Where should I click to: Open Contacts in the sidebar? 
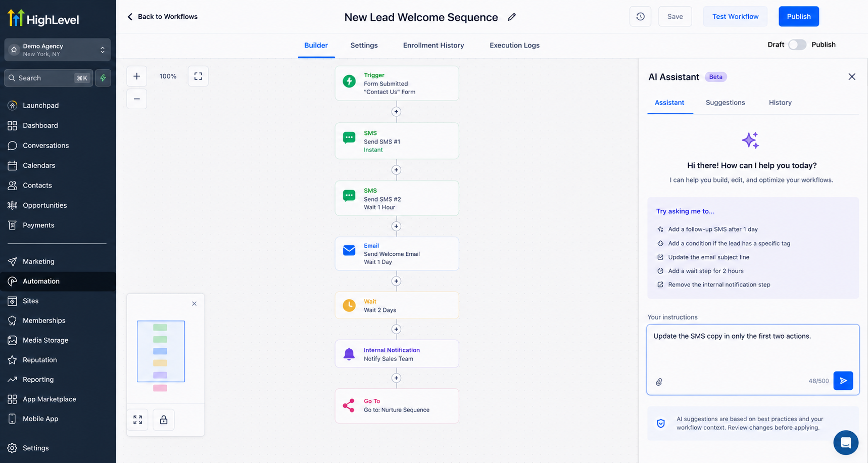click(58, 186)
